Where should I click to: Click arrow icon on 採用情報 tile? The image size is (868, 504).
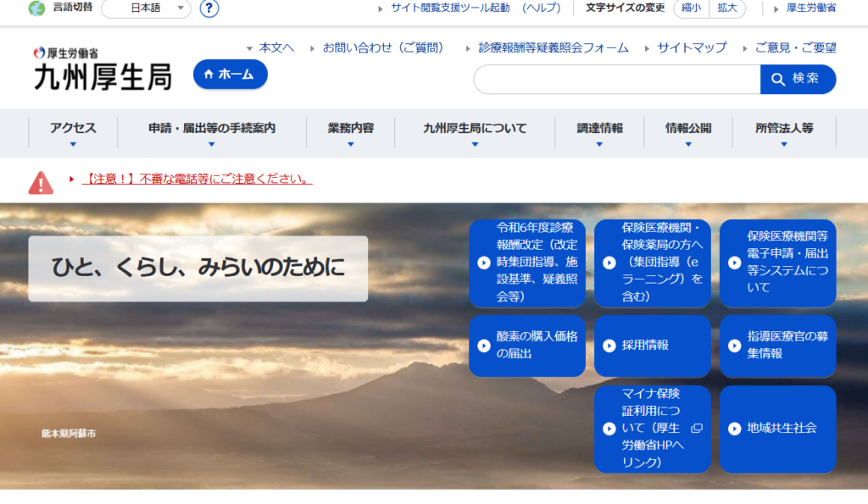tap(609, 346)
